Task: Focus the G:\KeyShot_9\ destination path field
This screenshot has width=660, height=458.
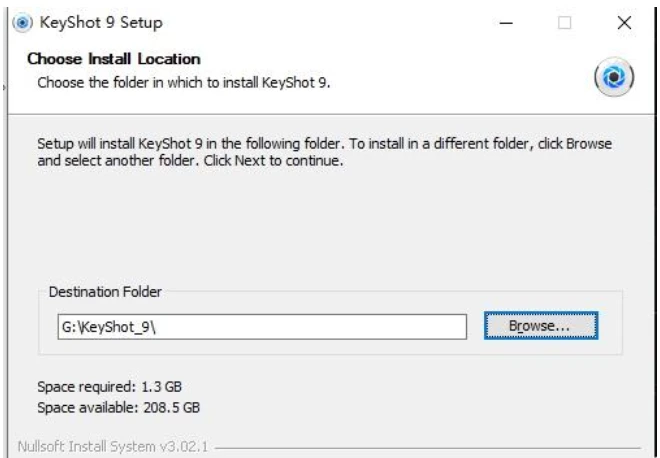Action: [262, 327]
